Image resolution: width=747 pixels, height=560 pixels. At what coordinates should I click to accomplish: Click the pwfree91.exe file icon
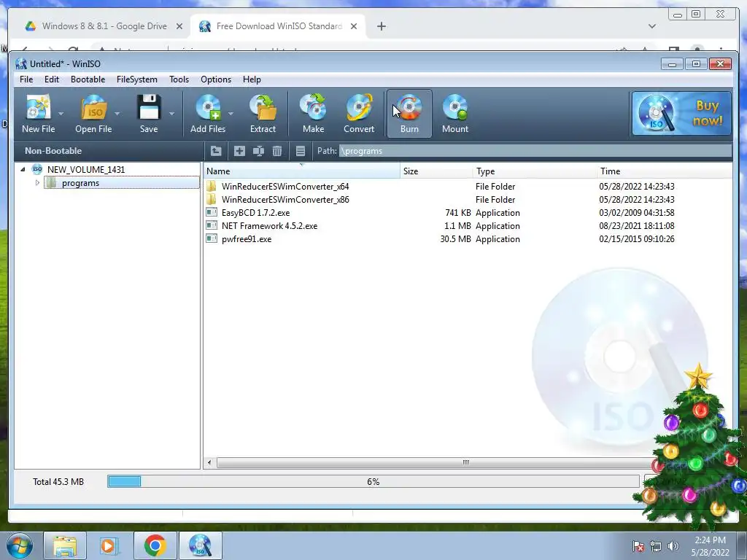(x=212, y=238)
